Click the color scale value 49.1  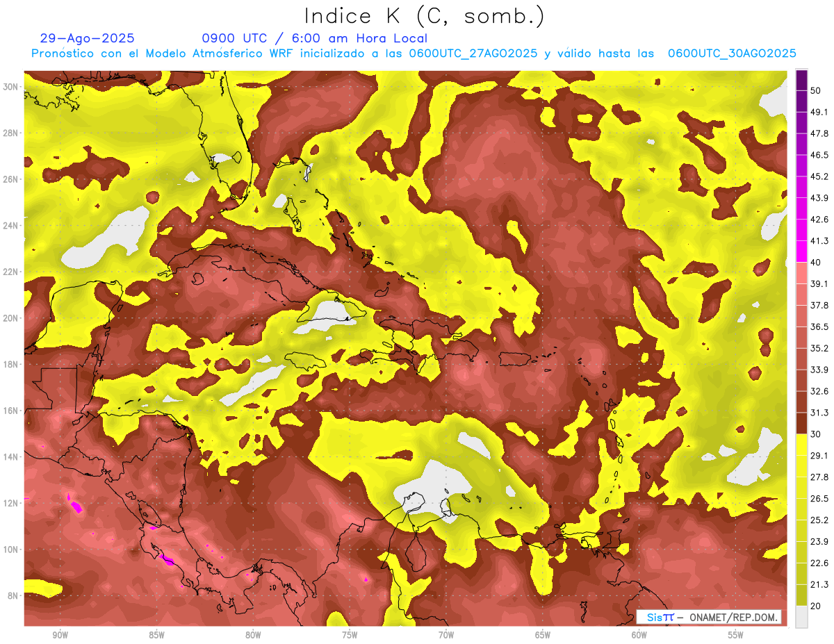coord(819,112)
